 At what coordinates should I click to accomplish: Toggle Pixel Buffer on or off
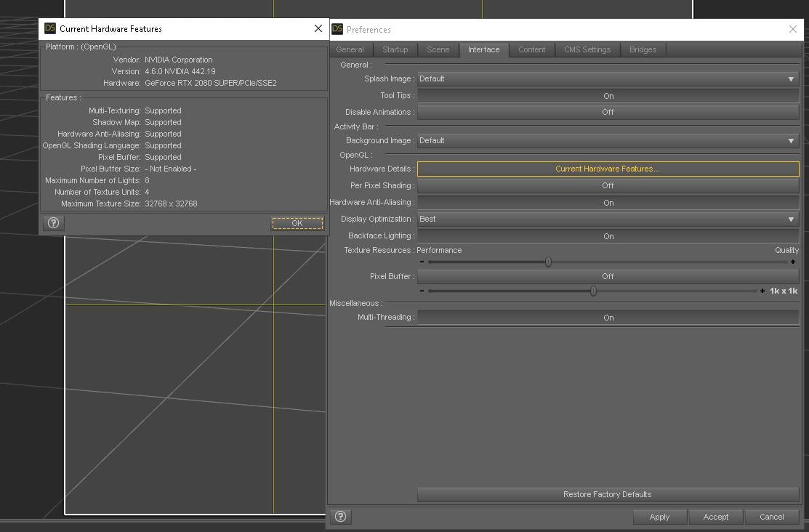(x=608, y=276)
